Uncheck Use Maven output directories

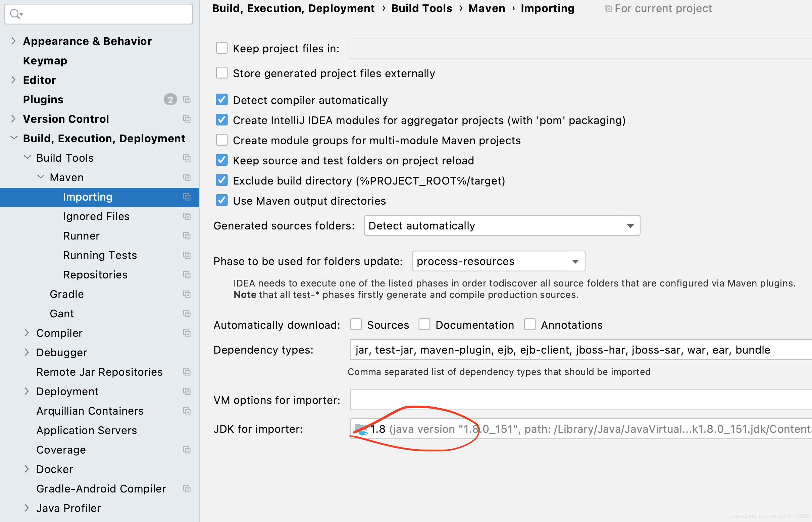pos(222,200)
